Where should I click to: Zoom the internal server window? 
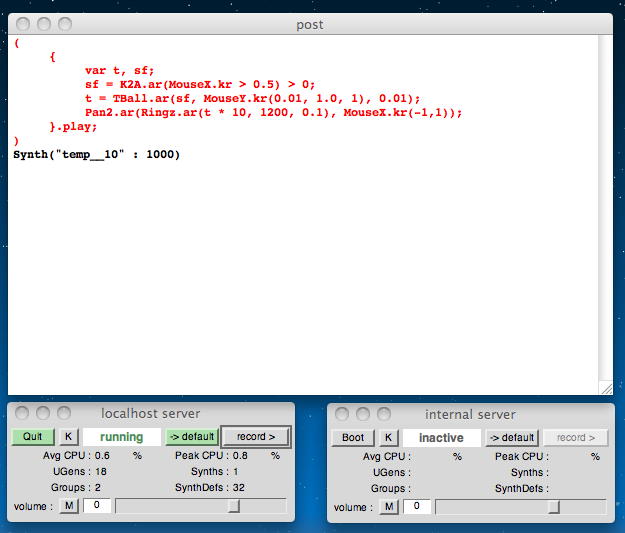point(384,414)
